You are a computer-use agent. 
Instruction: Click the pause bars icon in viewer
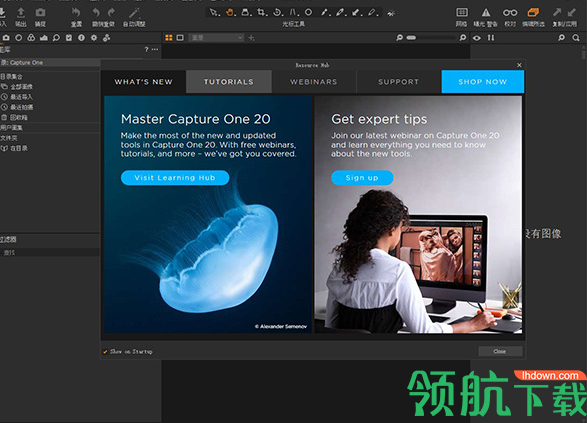(x=491, y=38)
